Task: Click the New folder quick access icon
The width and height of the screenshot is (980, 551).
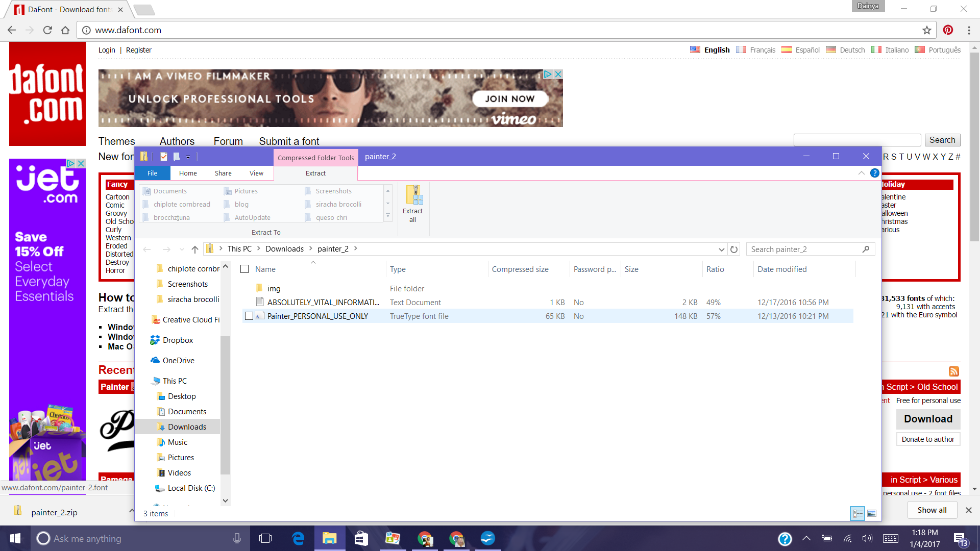Action: (x=177, y=157)
